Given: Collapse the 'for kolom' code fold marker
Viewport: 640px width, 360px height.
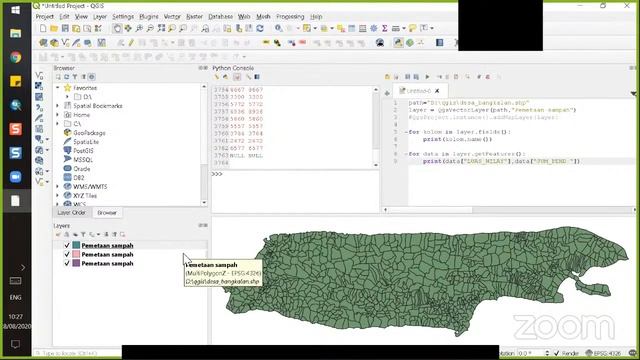Looking at the screenshot, I should pyautogui.click(x=406, y=132).
